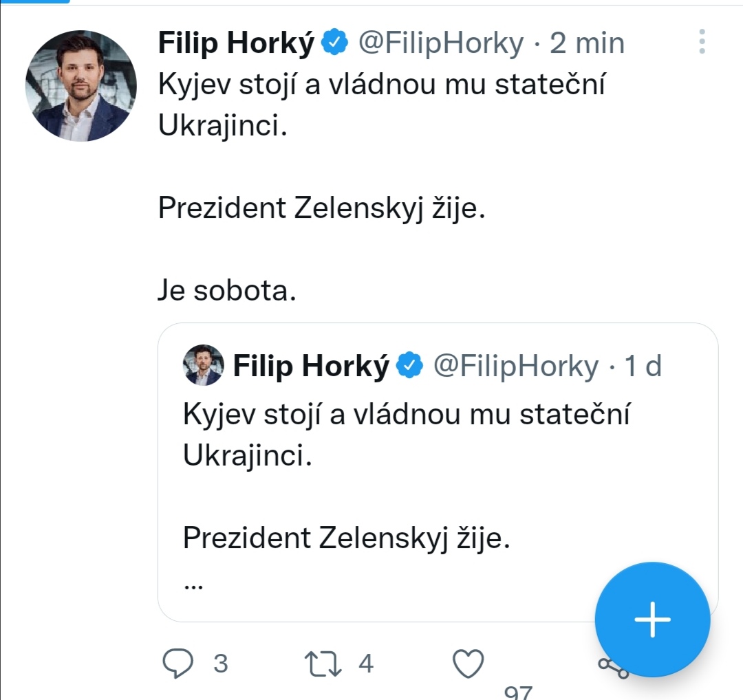
Task: Select the @FilipHorky handle inside the quoted tweet
Action: [x=515, y=366]
